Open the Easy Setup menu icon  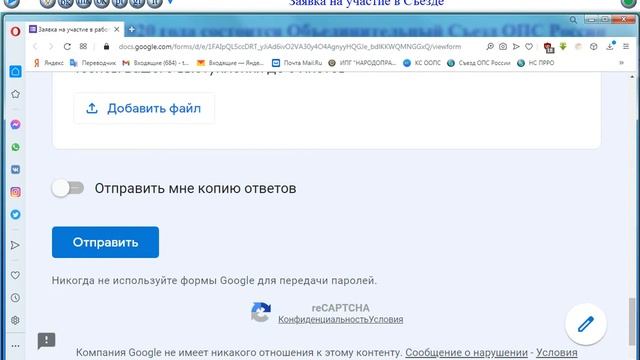[626, 47]
